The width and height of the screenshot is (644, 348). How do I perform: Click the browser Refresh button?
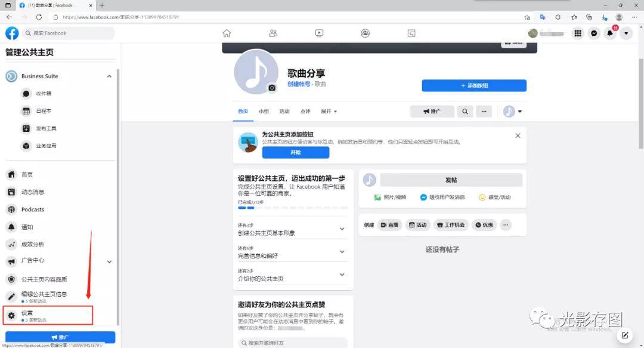39,17
